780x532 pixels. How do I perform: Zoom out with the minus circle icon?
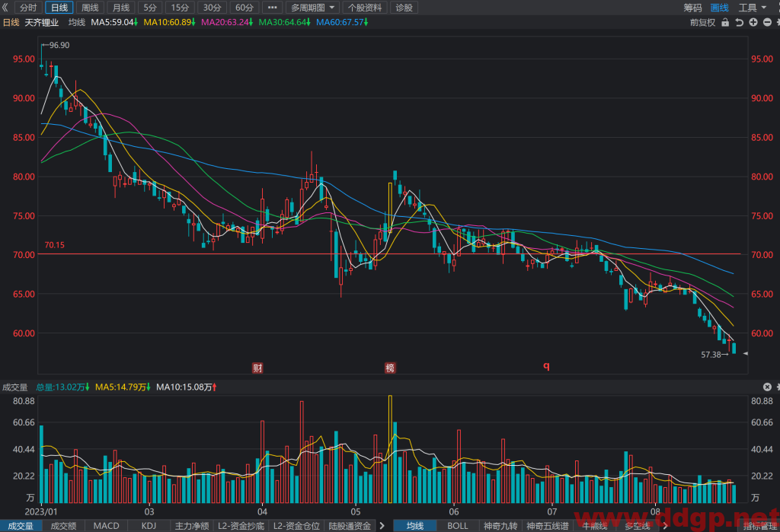click(x=767, y=22)
